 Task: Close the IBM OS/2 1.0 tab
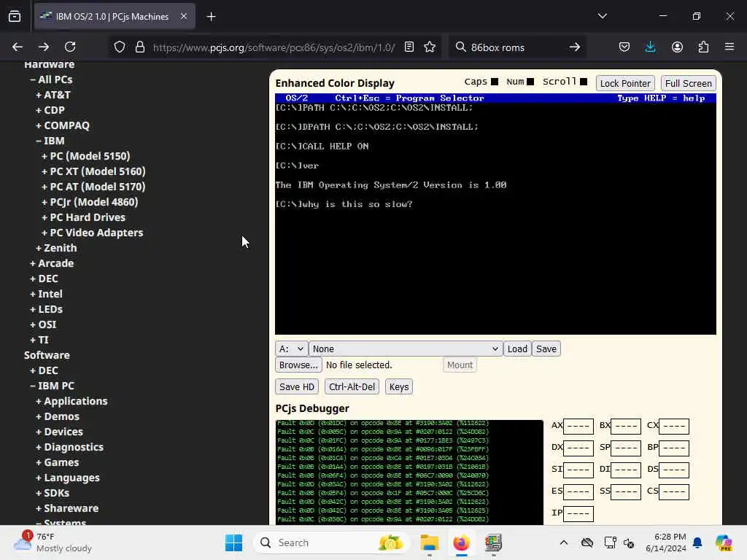click(x=184, y=16)
